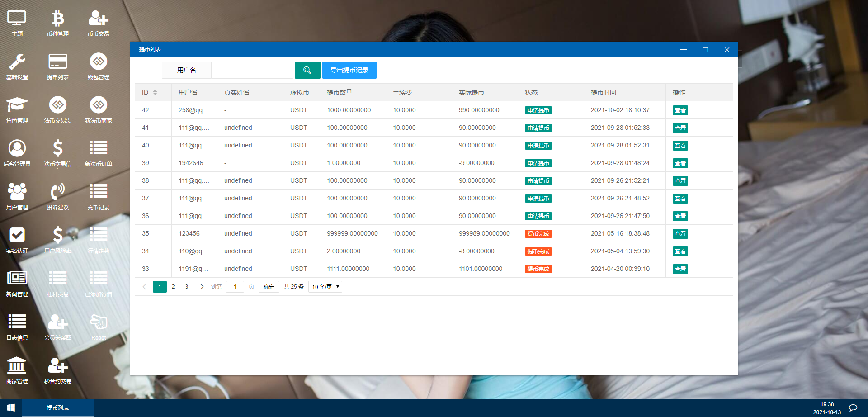Click the previous page left chevron

[x=144, y=287]
